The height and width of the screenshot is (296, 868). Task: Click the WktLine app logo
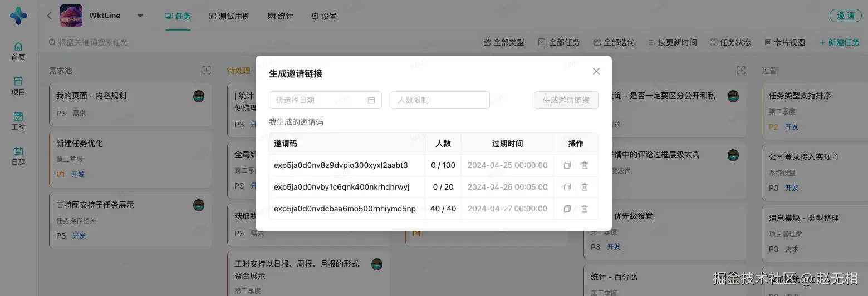pos(18,16)
